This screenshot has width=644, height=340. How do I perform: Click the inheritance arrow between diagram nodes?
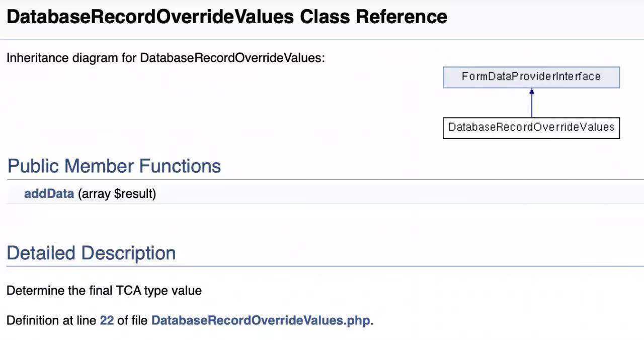(x=531, y=103)
